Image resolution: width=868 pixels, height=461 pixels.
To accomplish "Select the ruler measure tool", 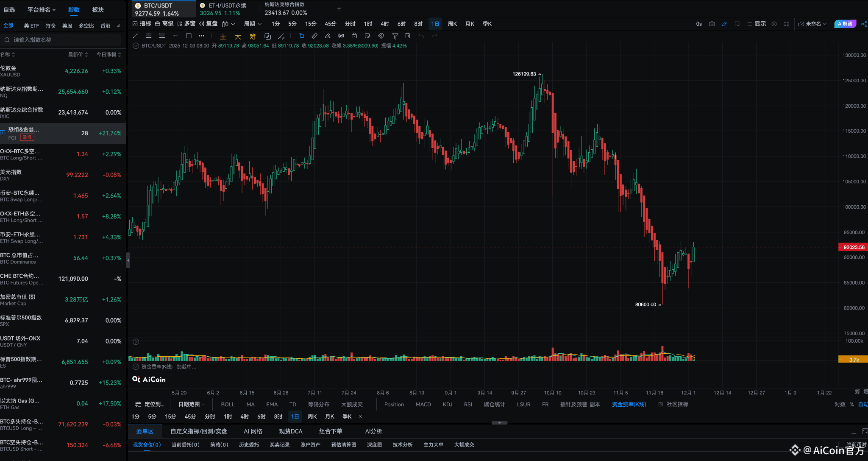I will click(314, 36).
